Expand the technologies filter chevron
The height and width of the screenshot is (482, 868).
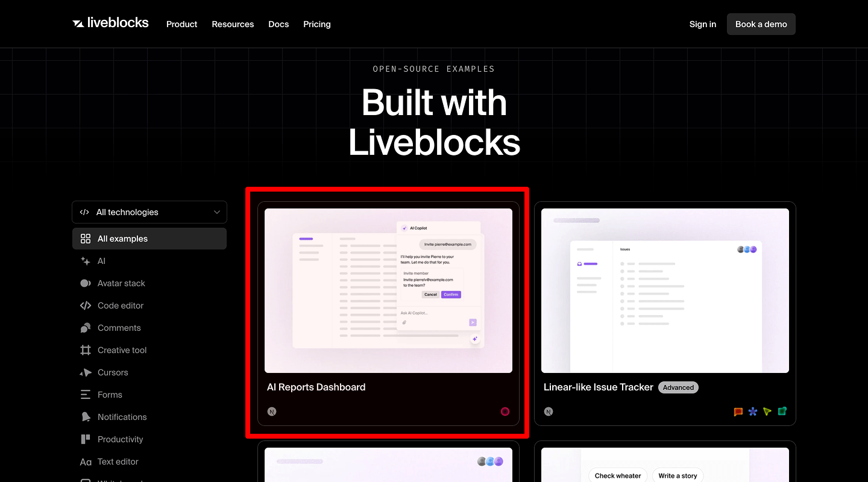(x=216, y=212)
